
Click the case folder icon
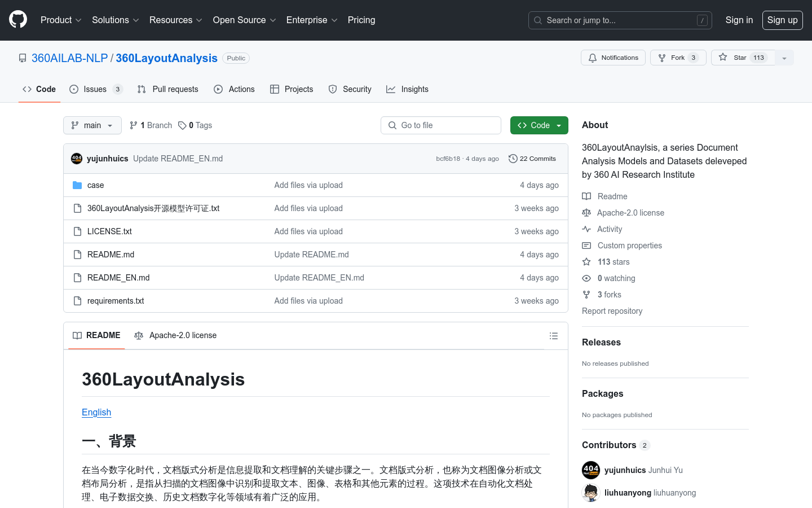77,185
